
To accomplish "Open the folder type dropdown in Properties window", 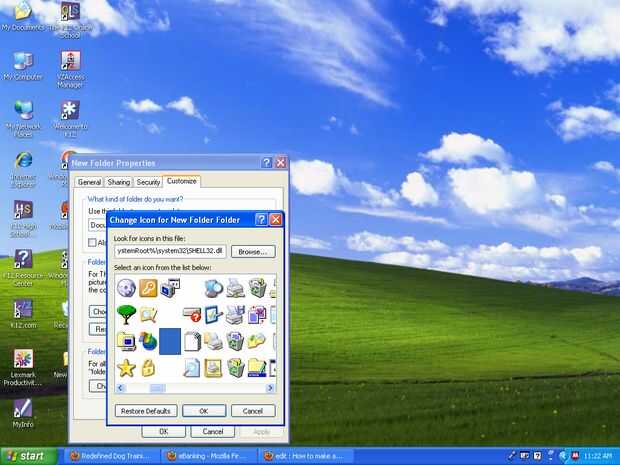I will 97,225.
